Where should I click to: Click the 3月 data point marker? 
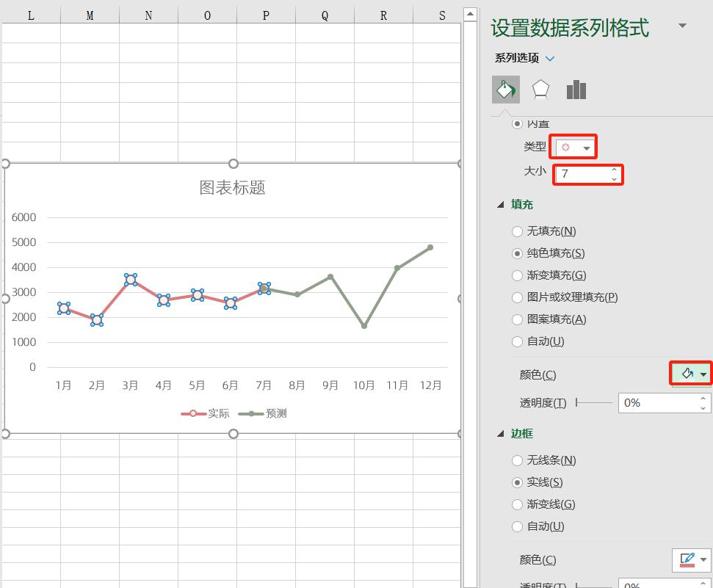131,280
